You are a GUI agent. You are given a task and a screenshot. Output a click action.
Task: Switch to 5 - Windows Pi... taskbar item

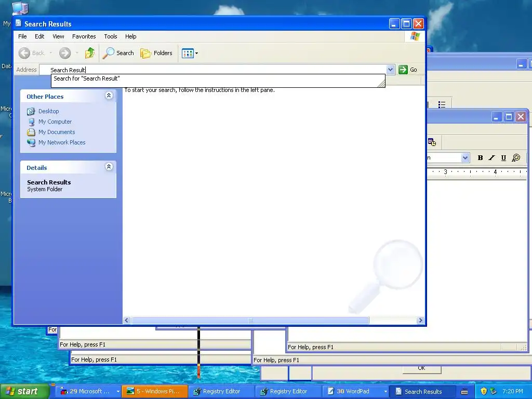(155, 391)
